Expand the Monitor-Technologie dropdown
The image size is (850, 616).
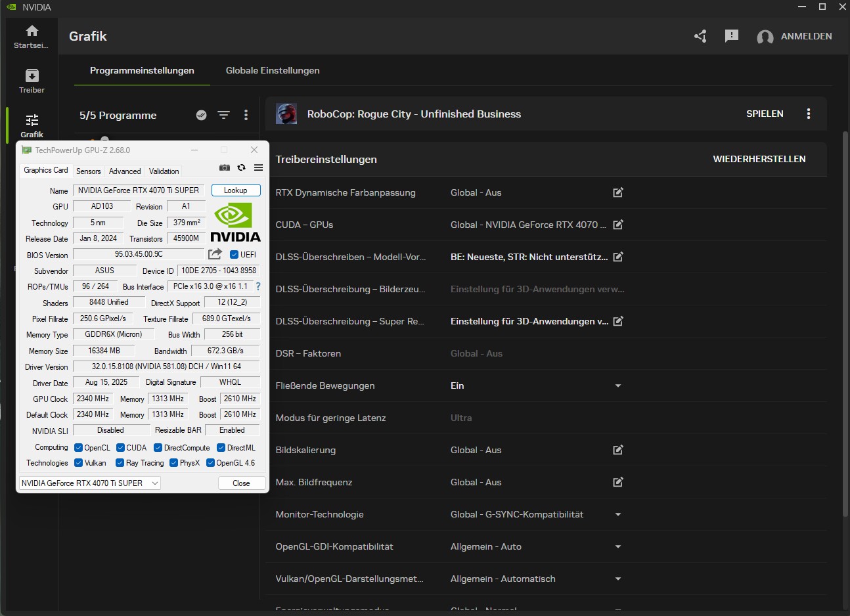pos(618,514)
